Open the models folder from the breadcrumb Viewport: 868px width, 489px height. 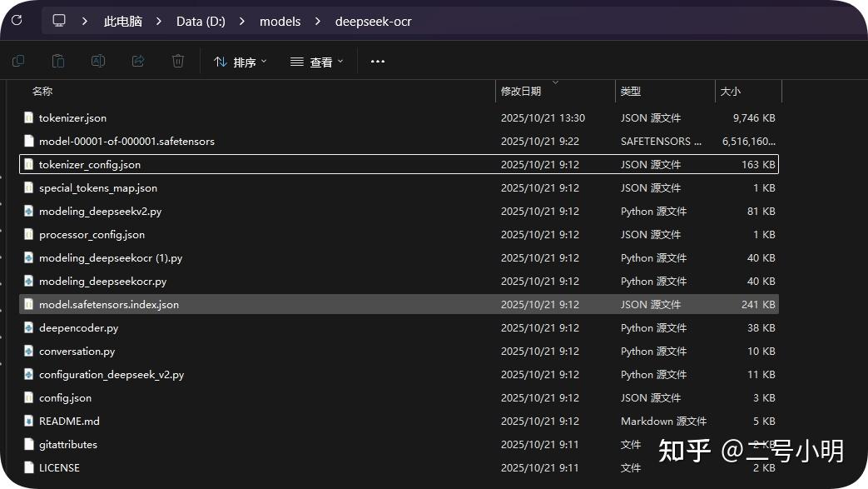coord(280,21)
